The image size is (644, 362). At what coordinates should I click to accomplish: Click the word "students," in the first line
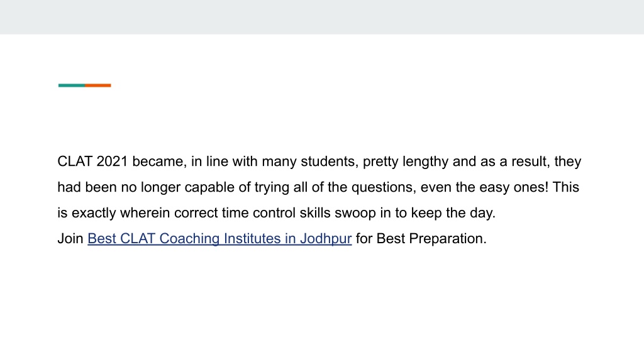pyautogui.click(x=330, y=162)
